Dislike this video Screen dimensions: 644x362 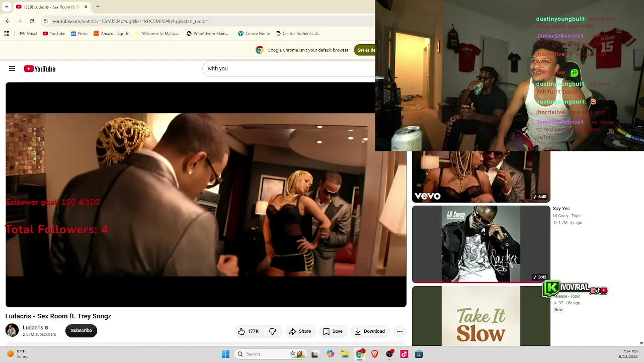point(273,331)
